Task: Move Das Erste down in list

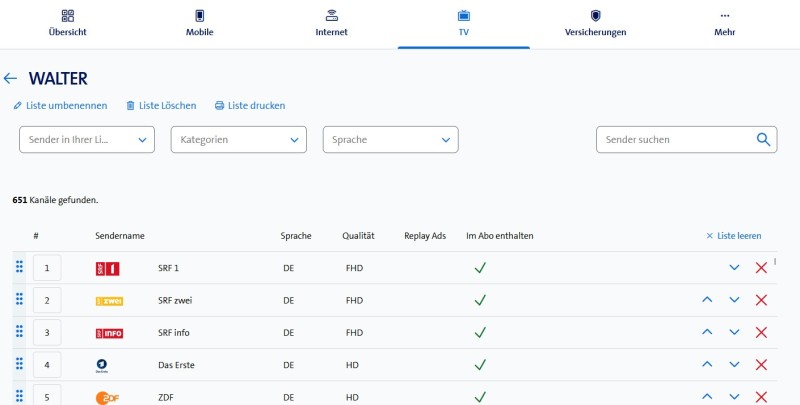Action: 734,365
